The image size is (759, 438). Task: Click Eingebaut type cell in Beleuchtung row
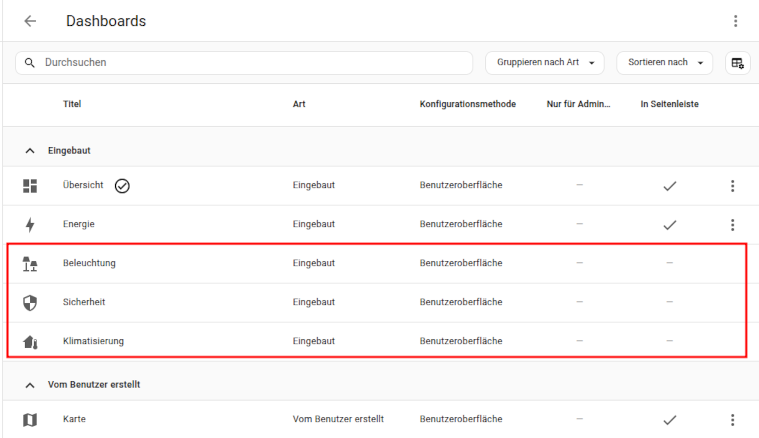[x=314, y=263]
